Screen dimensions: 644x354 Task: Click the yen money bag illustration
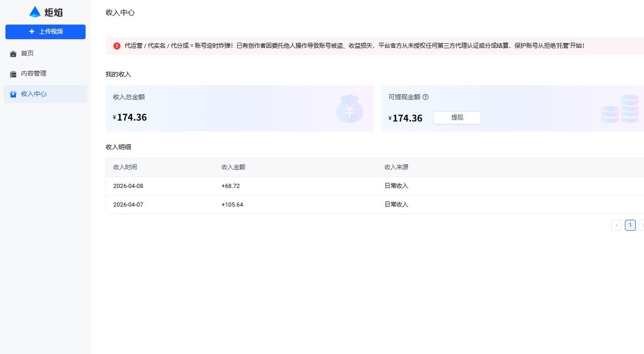tap(350, 109)
